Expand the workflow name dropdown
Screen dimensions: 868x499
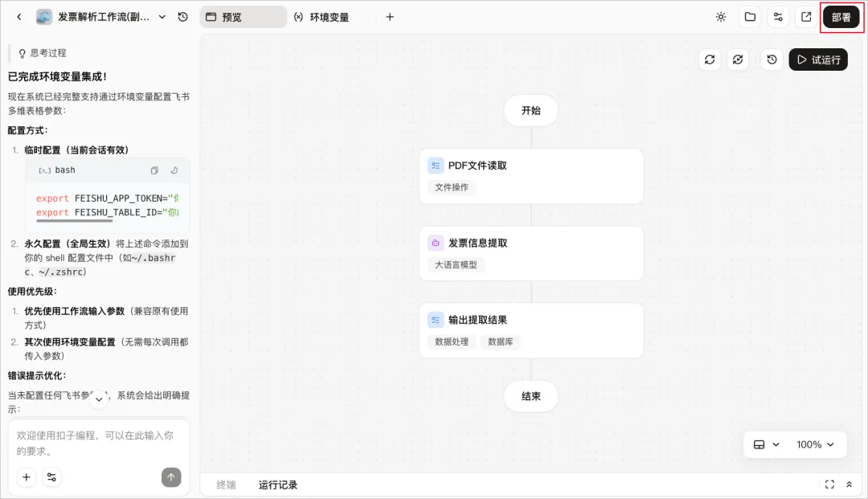162,17
